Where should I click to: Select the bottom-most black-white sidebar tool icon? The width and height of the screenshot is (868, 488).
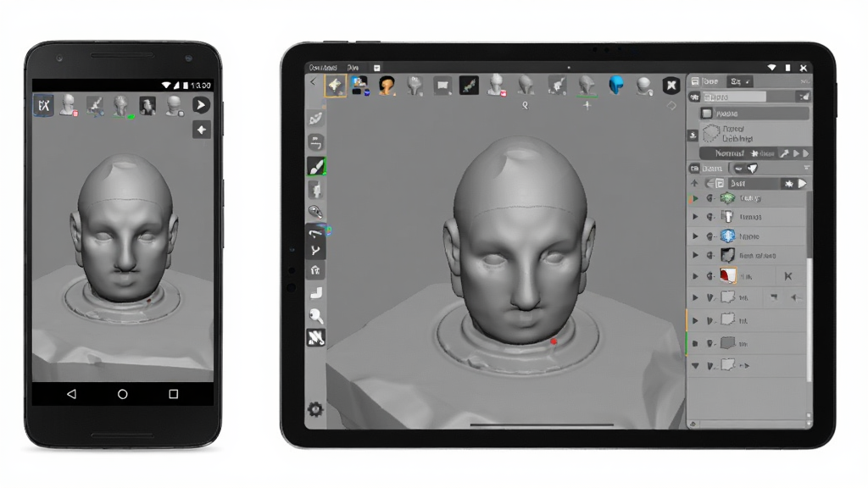[315, 337]
